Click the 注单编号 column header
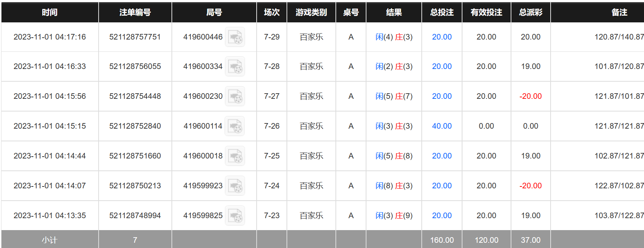Viewport: 644px width, 248px height. (x=135, y=12)
